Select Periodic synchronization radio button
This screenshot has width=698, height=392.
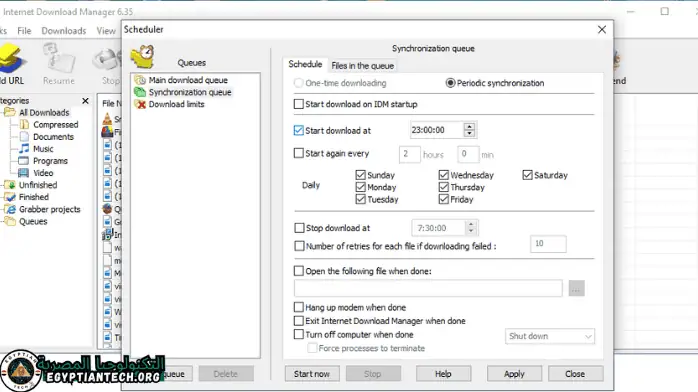click(x=450, y=83)
